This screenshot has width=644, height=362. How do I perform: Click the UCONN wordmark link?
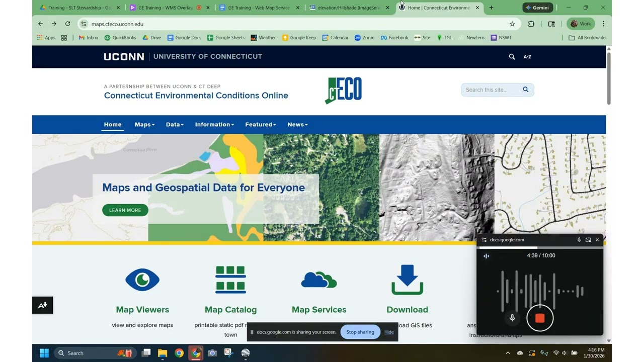124,56
